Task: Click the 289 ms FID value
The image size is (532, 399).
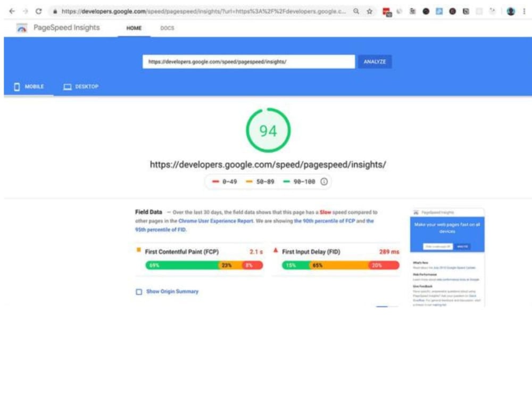Action: click(389, 252)
